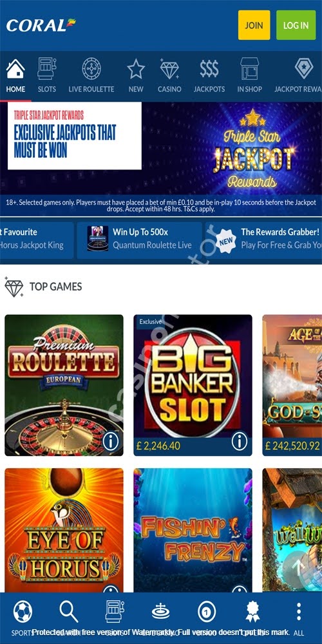Go to Casino diamond icon
Image resolution: width=322 pixels, height=644 pixels.
coord(169,69)
